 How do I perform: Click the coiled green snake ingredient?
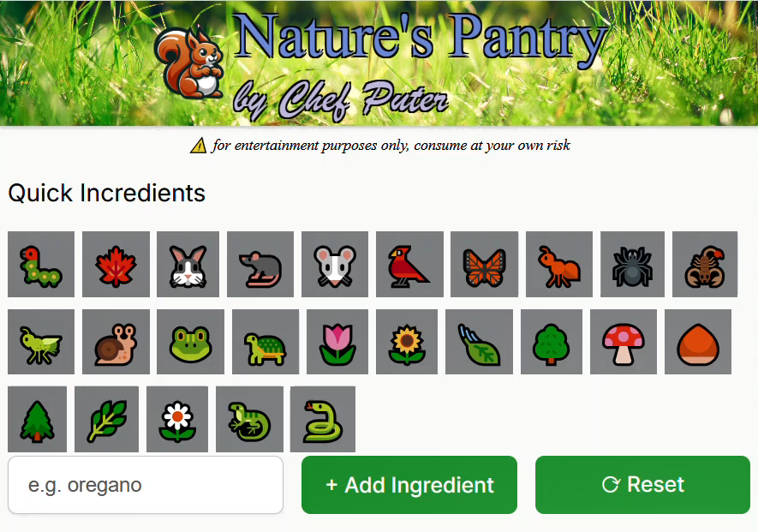coord(322,419)
